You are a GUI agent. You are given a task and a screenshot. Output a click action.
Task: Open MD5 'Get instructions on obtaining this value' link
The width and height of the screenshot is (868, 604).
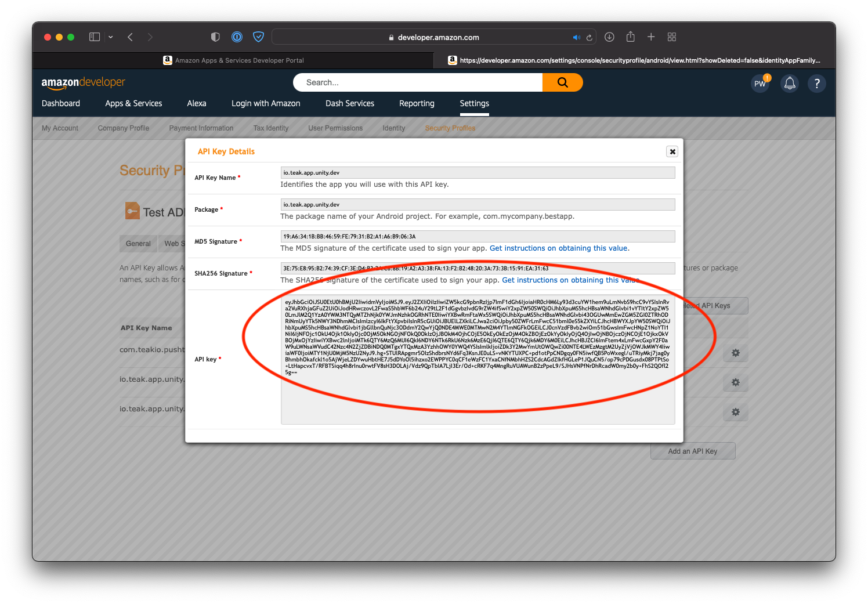(x=559, y=248)
